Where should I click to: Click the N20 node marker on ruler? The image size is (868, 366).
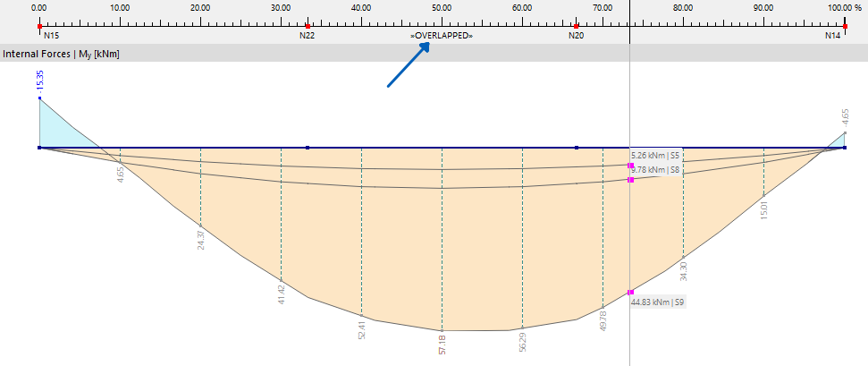click(577, 26)
